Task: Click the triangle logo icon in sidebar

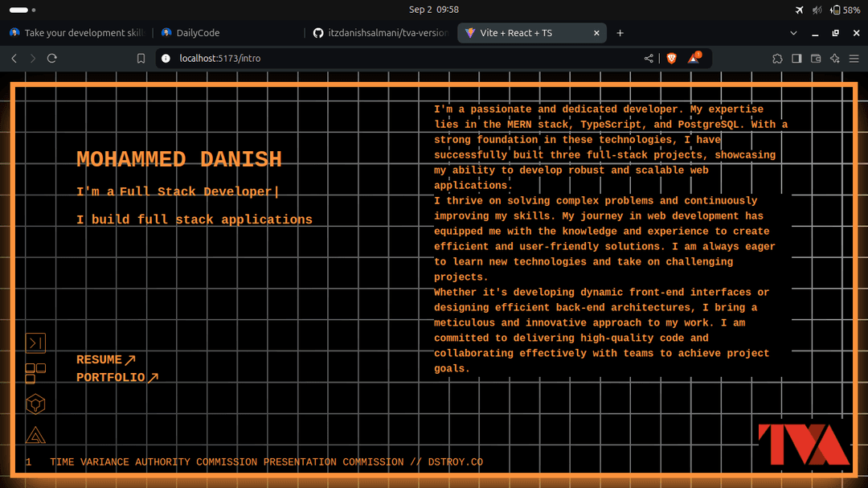Action: click(35, 435)
